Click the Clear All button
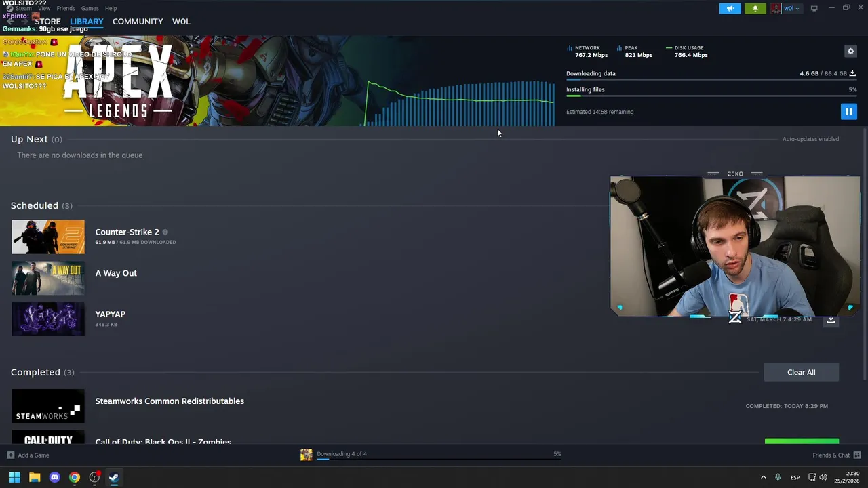The height and width of the screenshot is (488, 868). tap(801, 372)
